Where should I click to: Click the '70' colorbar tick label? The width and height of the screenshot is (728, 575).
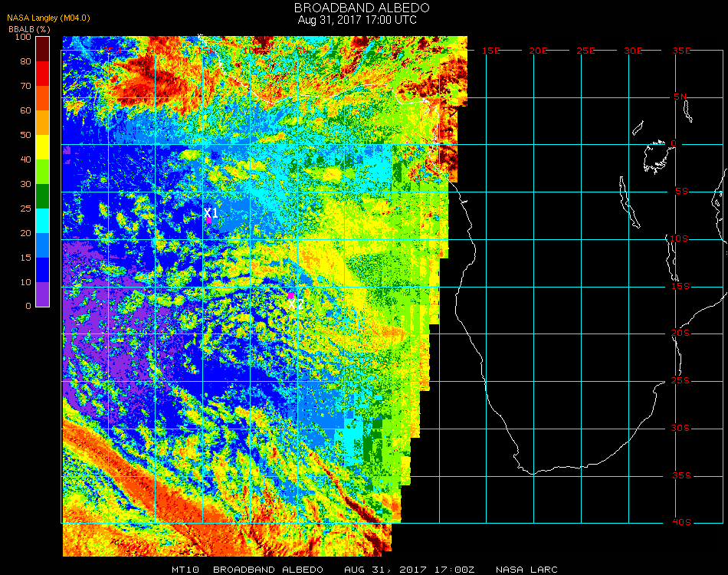(x=25, y=86)
